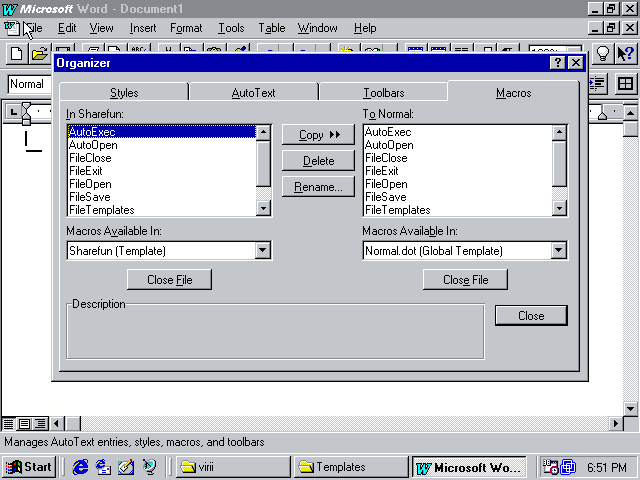Viewport: 640px width, 480px height.
Task: Open the Table menu
Action: (271, 28)
